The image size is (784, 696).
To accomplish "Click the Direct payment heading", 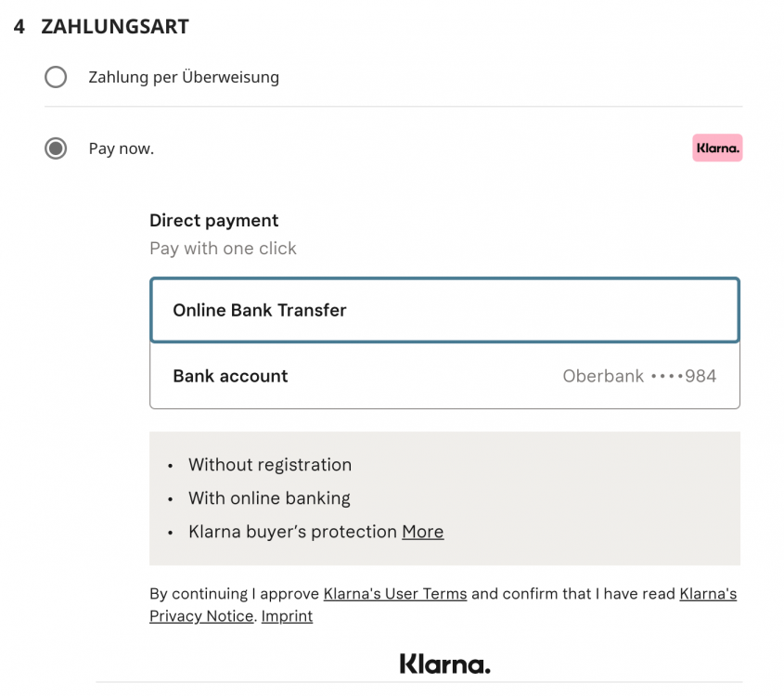I will [x=213, y=221].
